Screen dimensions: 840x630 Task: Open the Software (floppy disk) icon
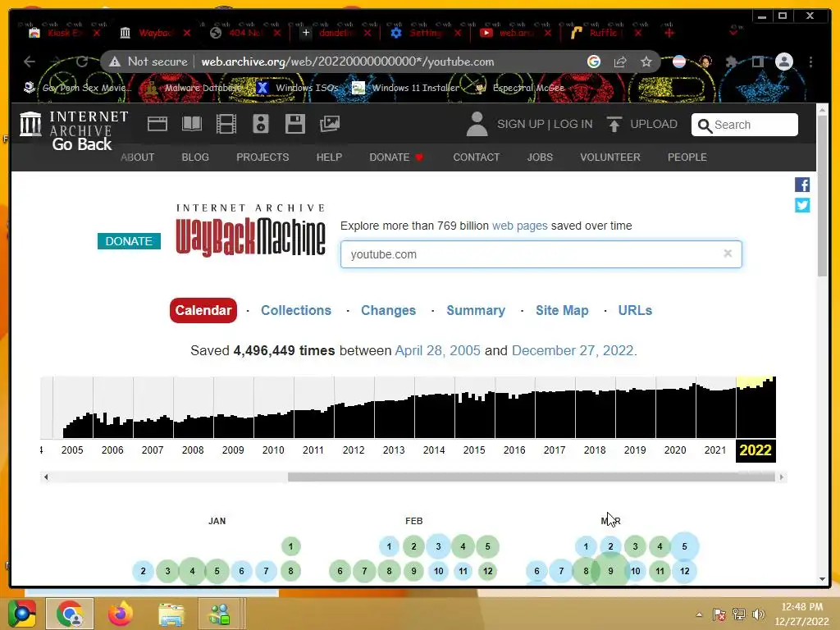point(295,124)
